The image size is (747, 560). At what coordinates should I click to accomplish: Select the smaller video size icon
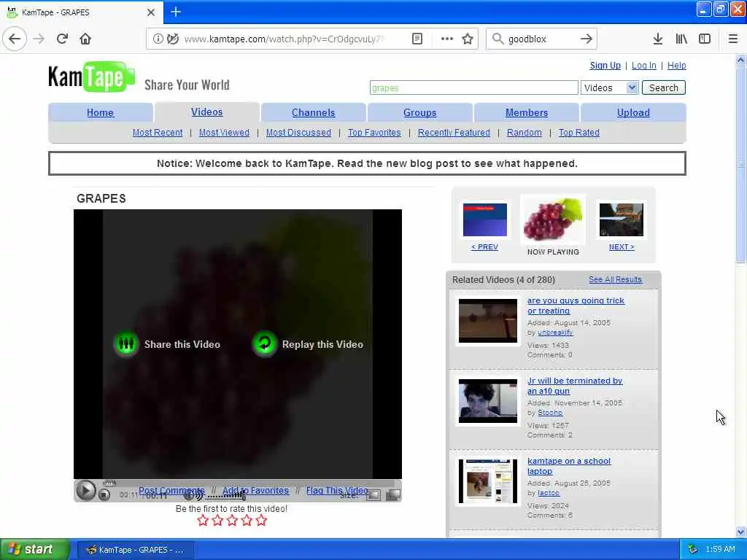click(x=374, y=495)
